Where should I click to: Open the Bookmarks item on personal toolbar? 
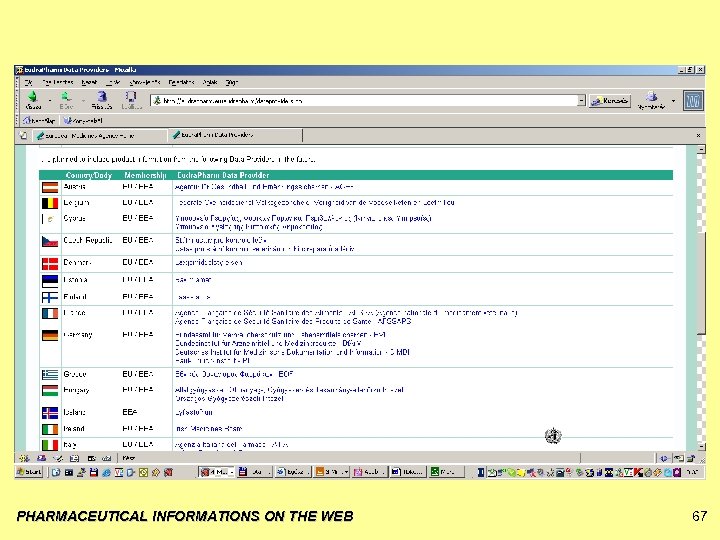tap(83, 121)
